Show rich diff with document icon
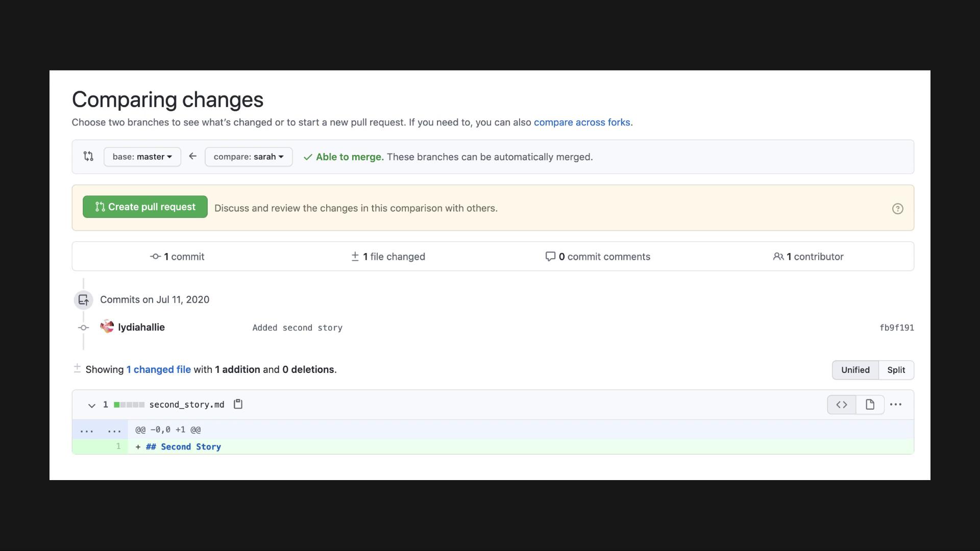 coord(870,405)
